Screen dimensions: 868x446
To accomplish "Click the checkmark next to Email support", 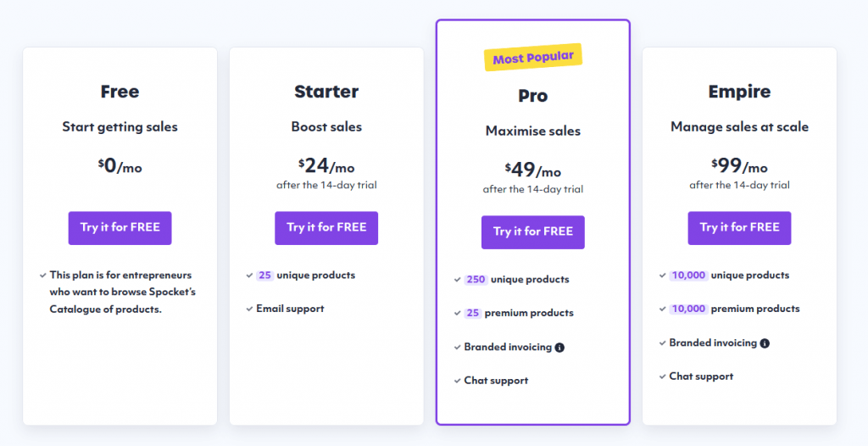I will [x=249, y=309].
